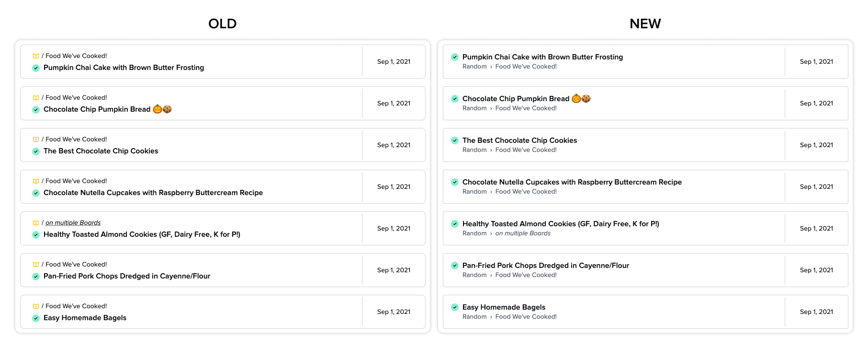Open Pumpkin Chai Cake title in NEW list
The image size is (868, 348).
point(542,57)
